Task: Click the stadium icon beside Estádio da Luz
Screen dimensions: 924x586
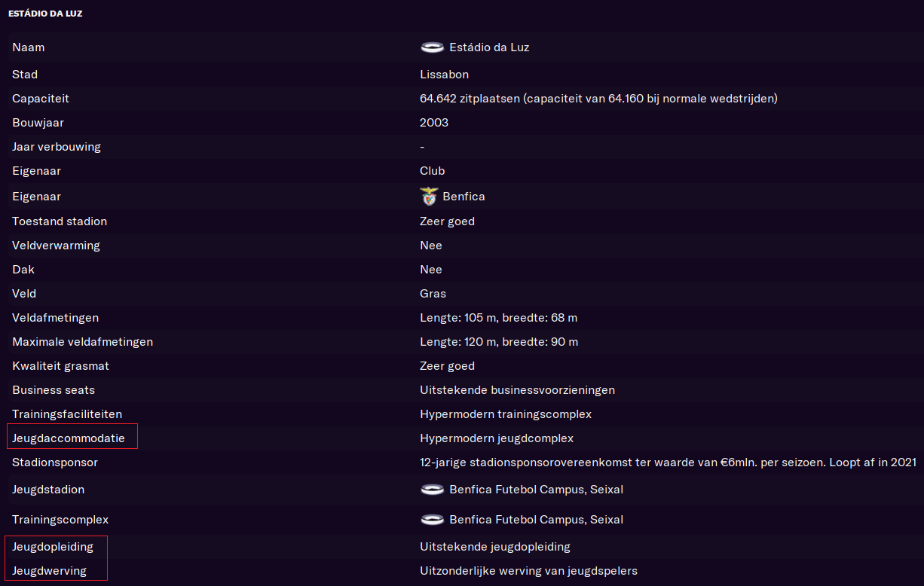Action: 432,47
